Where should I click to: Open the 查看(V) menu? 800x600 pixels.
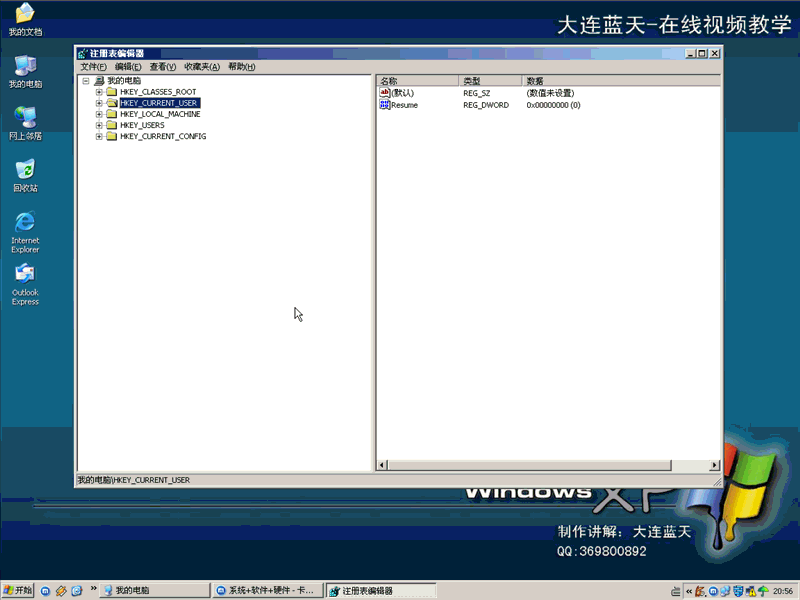[x=163, y=67]
